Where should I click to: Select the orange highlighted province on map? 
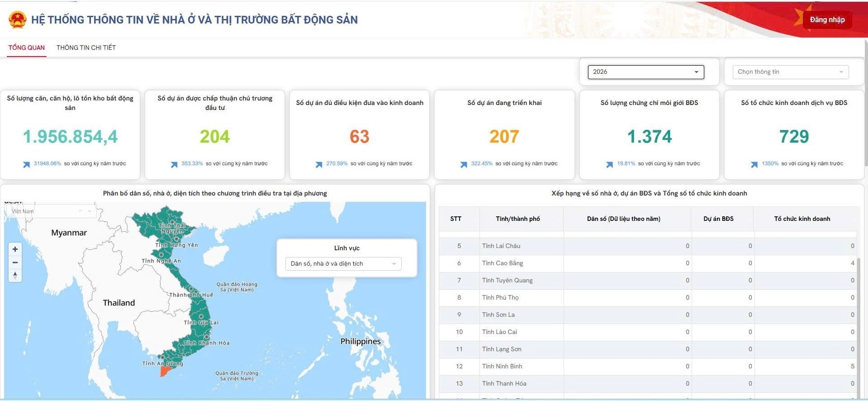[x=165, y=372]
